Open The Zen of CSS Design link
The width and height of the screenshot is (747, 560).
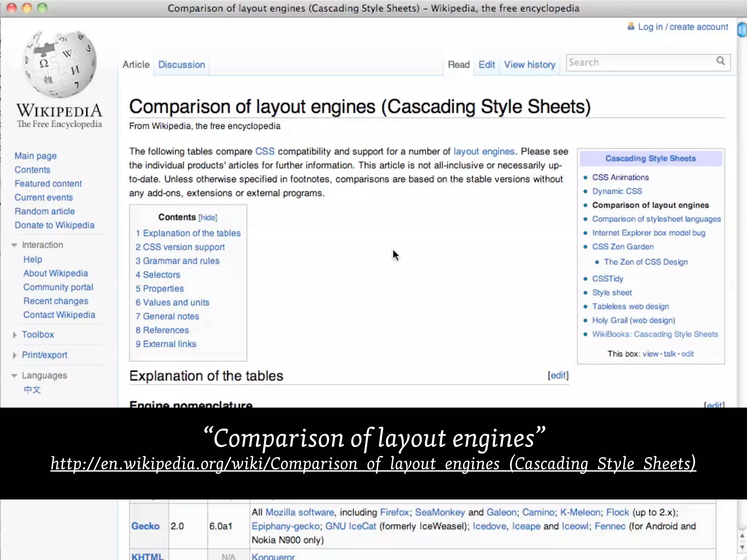click(x=646, y=262)
